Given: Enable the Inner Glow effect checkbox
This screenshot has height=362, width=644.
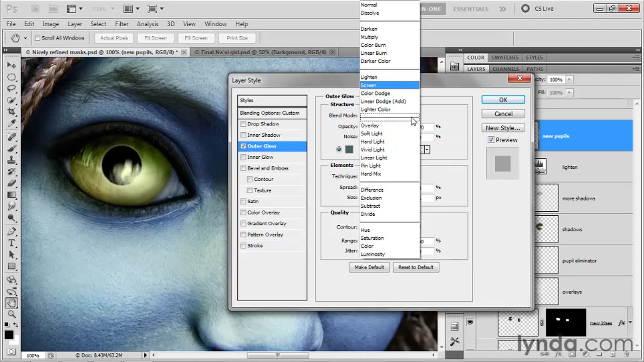Looking at the screenshot, I should 244,157.
